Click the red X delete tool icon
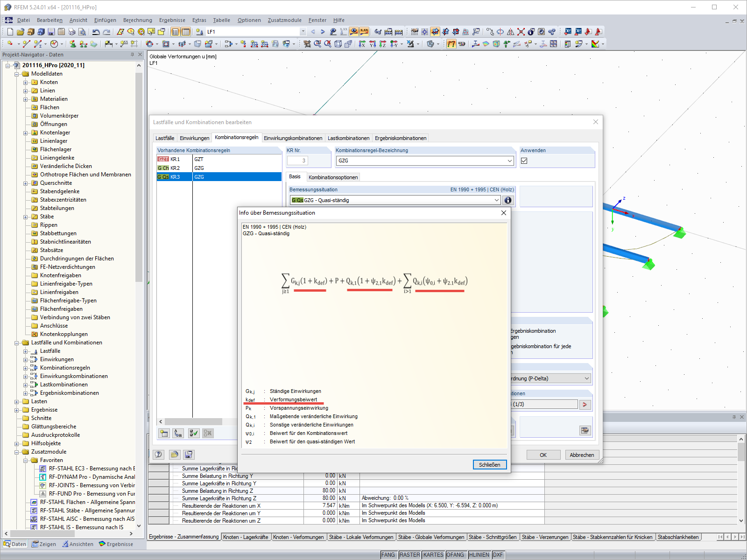Screen dimensions: 747x560 pos(521,32)
